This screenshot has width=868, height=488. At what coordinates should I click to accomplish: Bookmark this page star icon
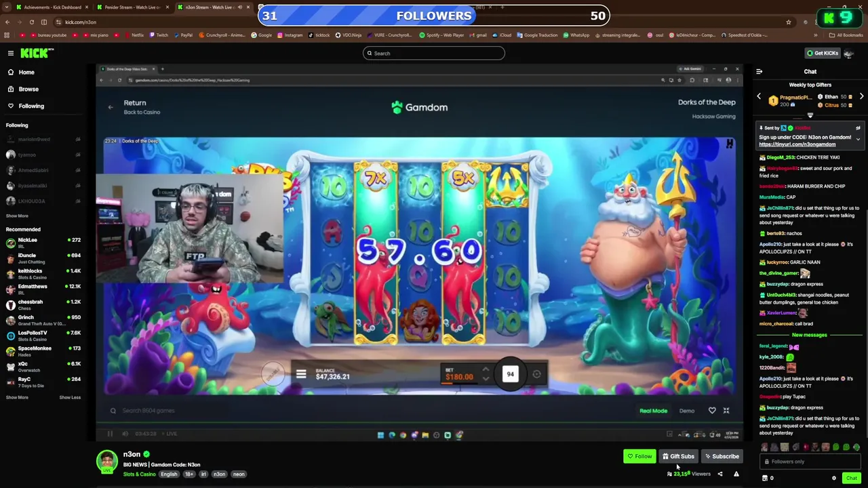tap(788, 22)
